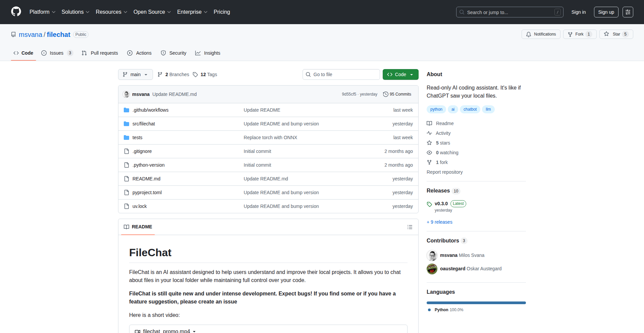Viewport: 644px width, 333px height.
Task: Select the Code tab
Action: 23,53
